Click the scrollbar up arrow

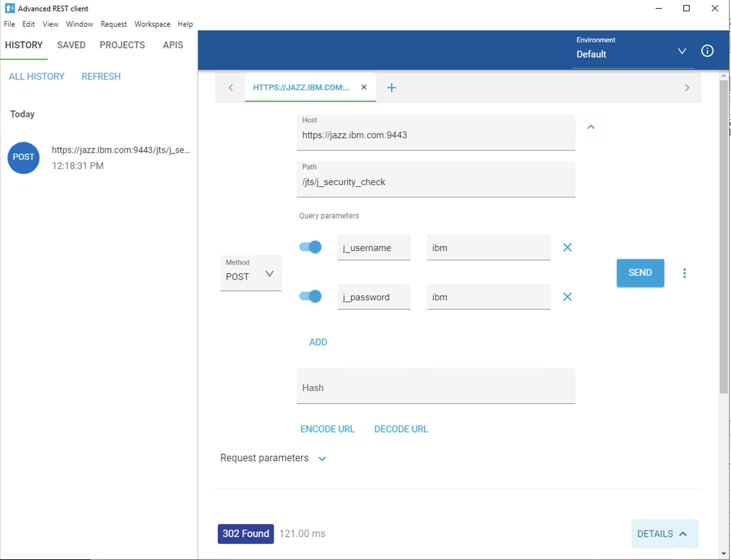pyautogui.click(x=723, y=75)
